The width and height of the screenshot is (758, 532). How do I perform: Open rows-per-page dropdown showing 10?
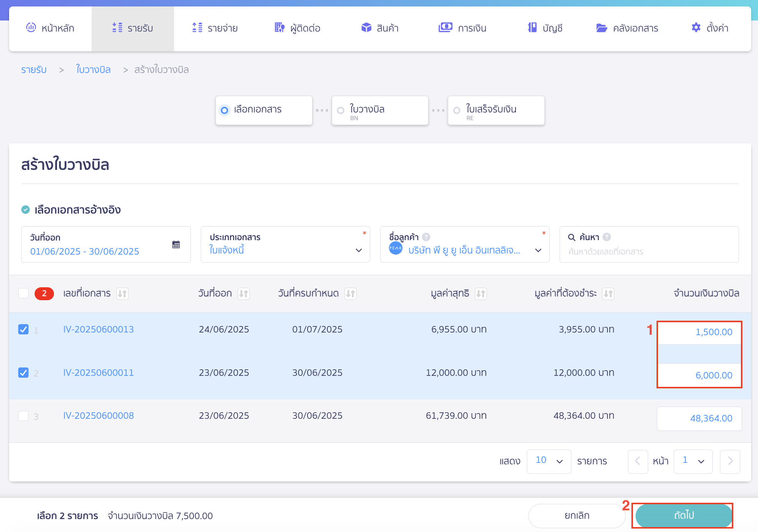tap(549, 461)
